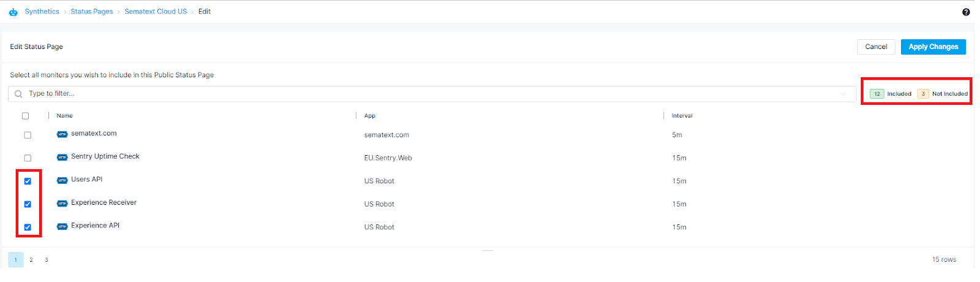Screen dimensions: 980x282
Task: Open the Status Pages breadcrumb
Action: pyautogui.click(x=92, y=12)
